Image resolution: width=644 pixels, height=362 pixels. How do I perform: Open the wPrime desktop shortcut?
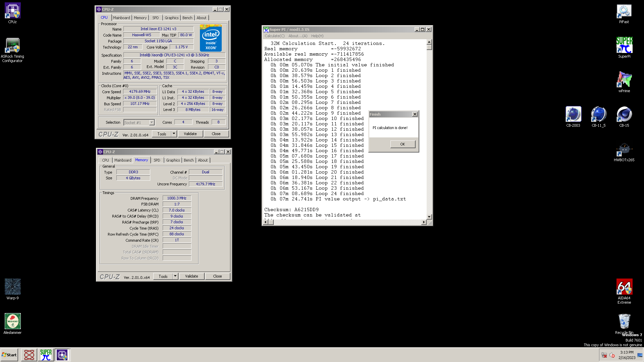tap(624, 82)
